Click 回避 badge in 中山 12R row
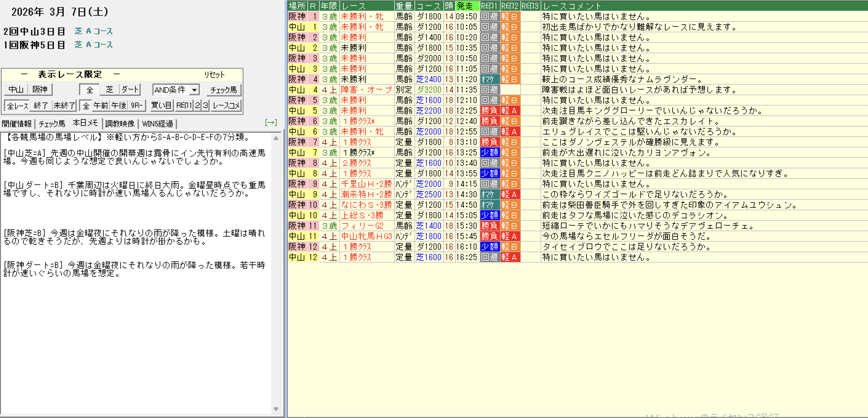 (x=490, y=258)
